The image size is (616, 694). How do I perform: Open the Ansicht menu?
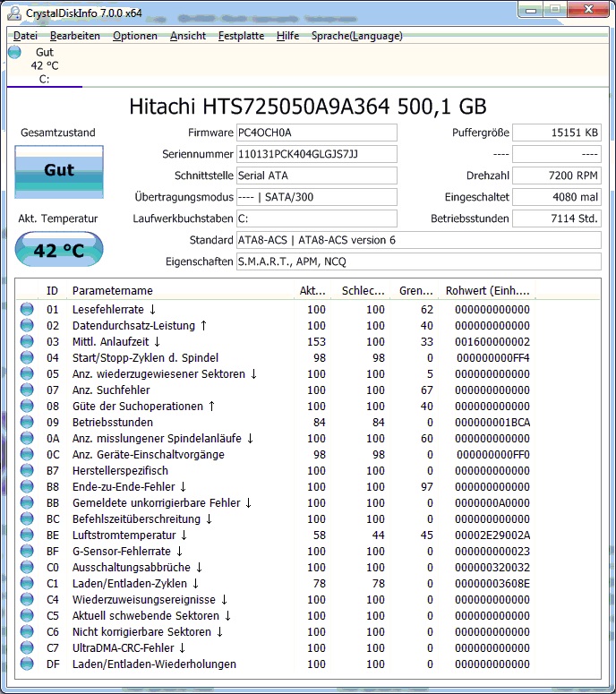(188, 36)
